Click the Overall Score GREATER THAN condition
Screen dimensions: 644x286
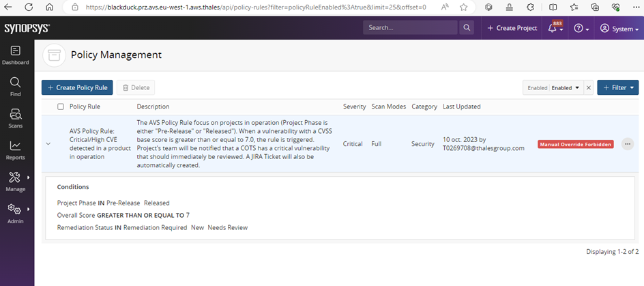123,215
